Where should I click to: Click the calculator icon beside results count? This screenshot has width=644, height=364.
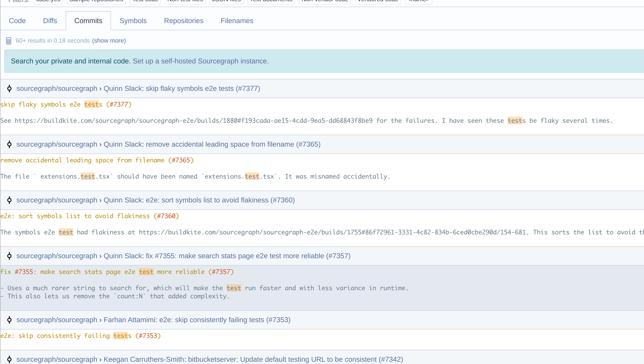click(9, 41)
